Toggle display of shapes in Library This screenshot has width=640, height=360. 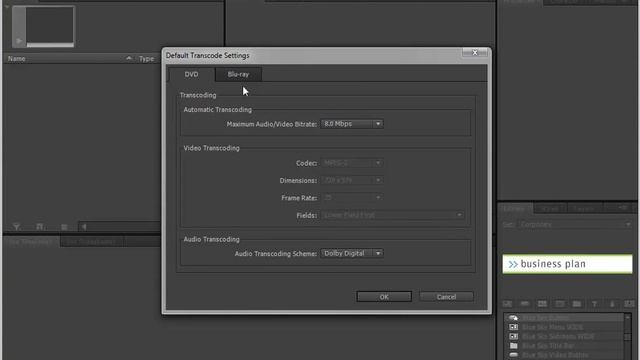(577, 304)
